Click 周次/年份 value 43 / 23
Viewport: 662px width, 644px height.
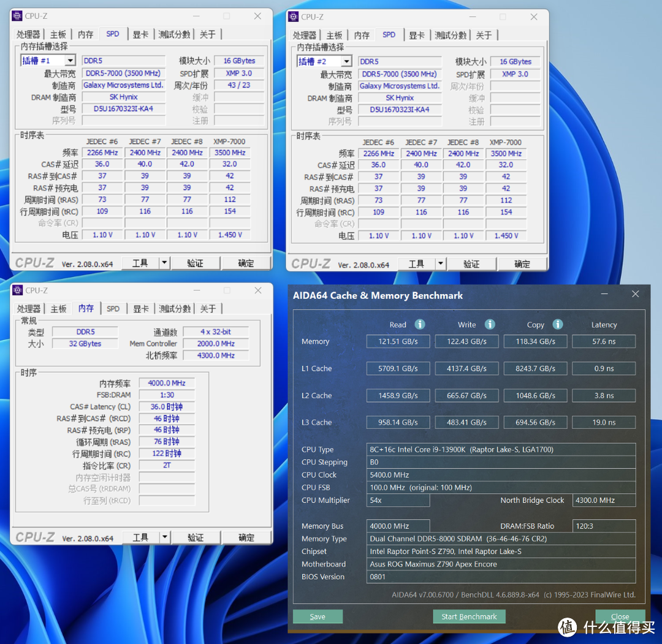coord(239,85)
